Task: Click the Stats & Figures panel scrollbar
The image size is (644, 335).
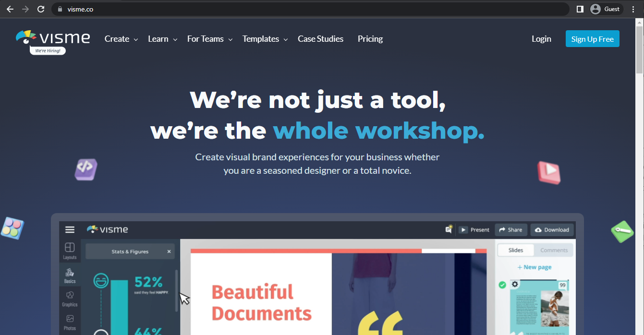Action: pos(176,290)
